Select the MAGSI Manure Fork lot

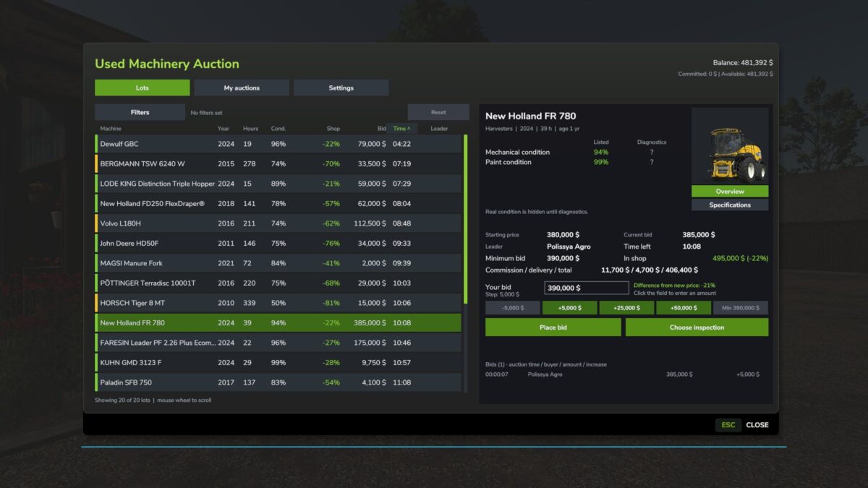click(278, 263)
